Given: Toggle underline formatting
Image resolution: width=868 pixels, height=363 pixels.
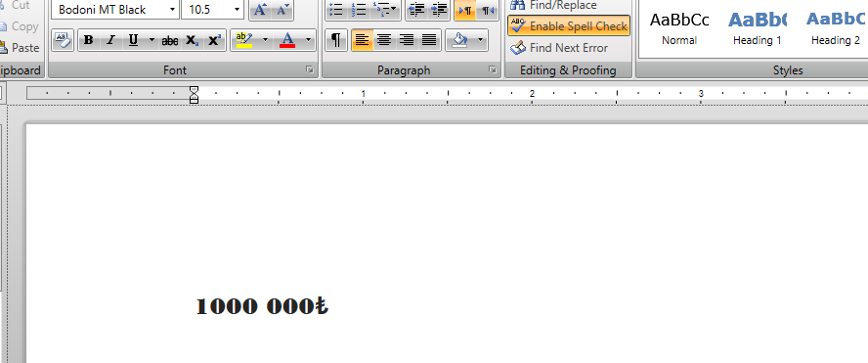Looking at the screenshot, I should coord(133,40).
